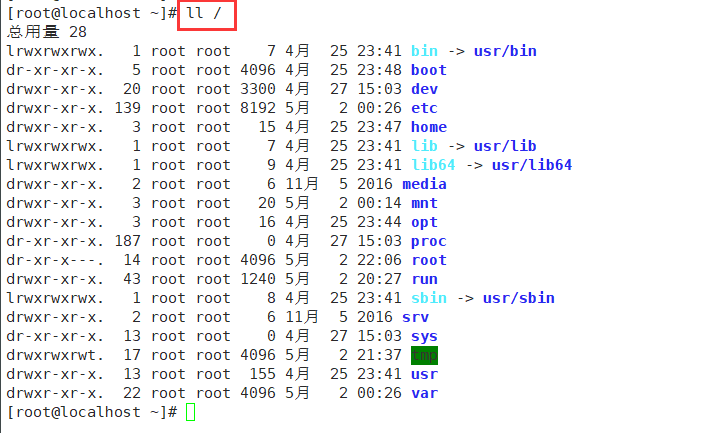Screen dimensions: 707x433
Task: Click the 'usr/bin' link target
Action: [x=505, y=51]
